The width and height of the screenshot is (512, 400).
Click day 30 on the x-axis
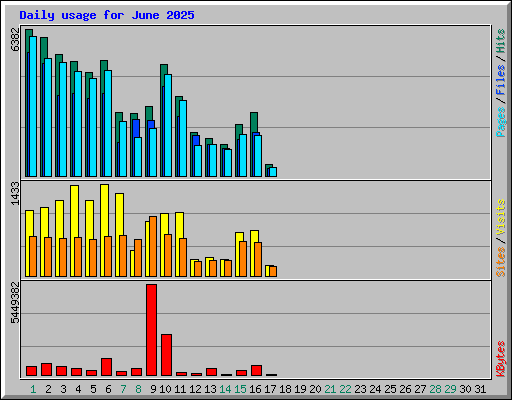[465, 389]
